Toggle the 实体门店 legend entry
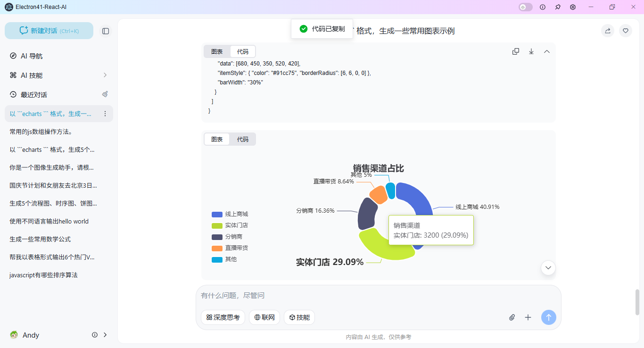Screen dimensions: 644x348 tap(230, 225)
